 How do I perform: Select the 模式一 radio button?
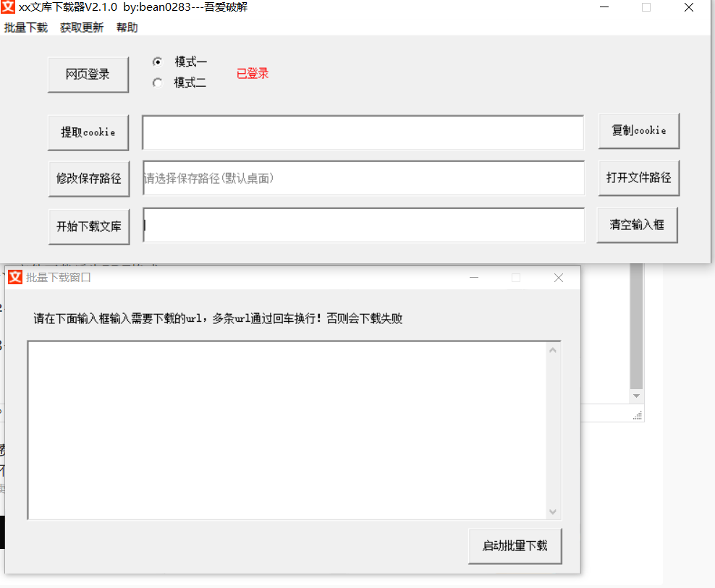(x=157, y=61)
